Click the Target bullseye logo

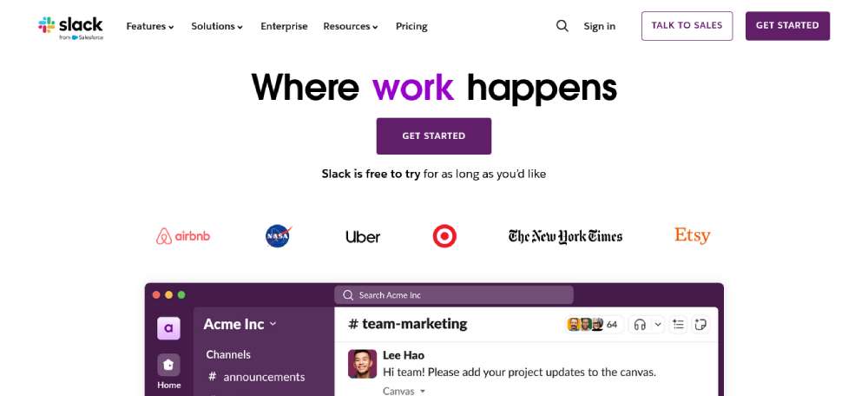click(x=444, y=235)
